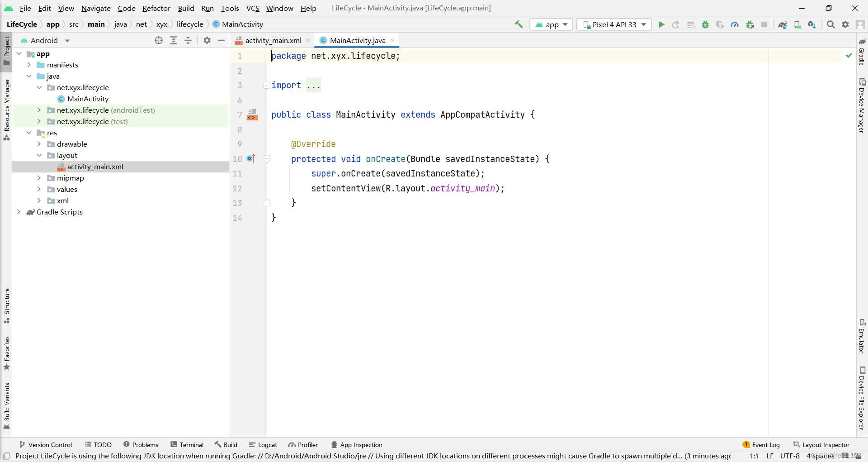The width and height of the screenshot is (868, 462).
Task: Open the Layout Inspector
Action: pos(821,445)
